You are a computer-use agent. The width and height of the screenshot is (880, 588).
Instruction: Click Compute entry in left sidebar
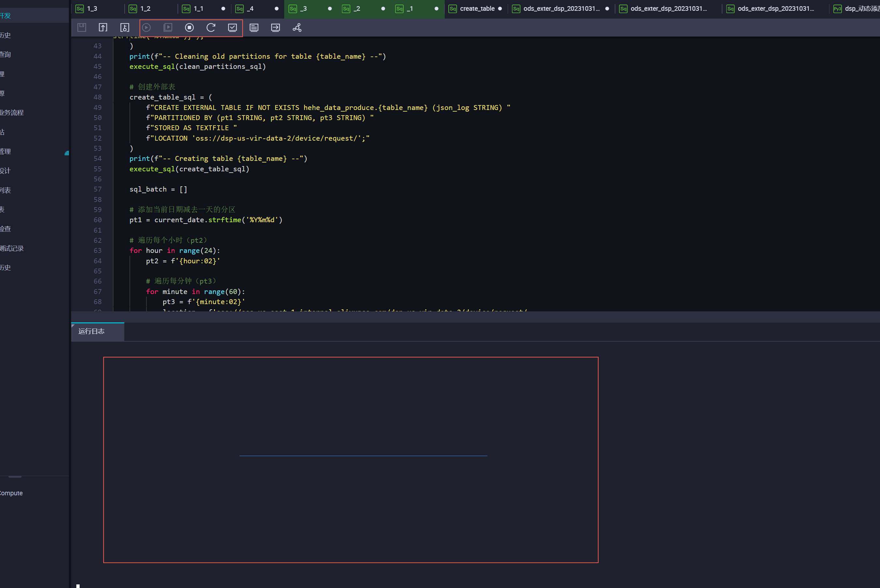pos(11,493)
